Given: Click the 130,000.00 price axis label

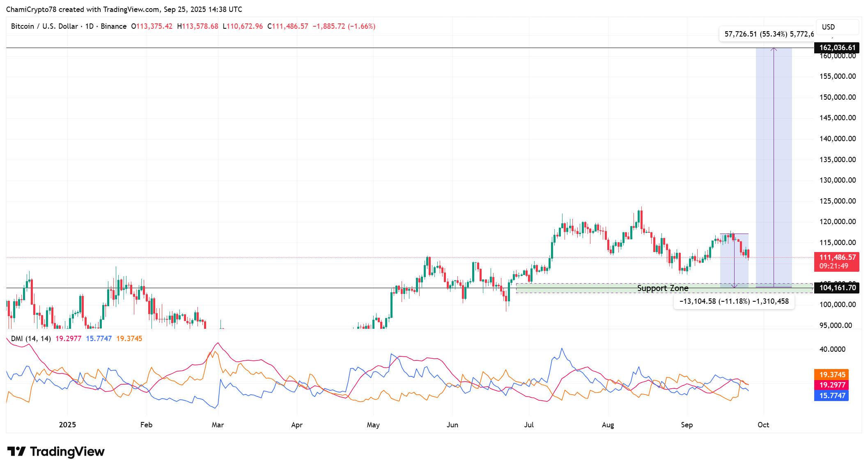Looking at the screenshot, I should coord(837,180).
